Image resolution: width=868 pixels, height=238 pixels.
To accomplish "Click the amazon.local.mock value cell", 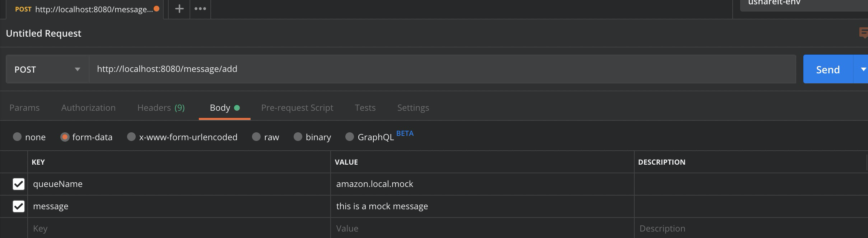I will [x=482, y=184].
